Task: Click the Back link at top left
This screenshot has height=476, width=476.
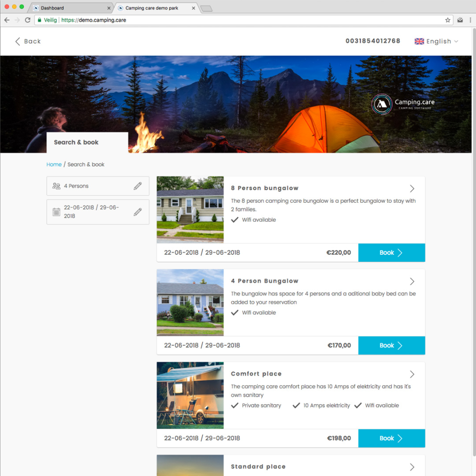Action: coord(28,41)
